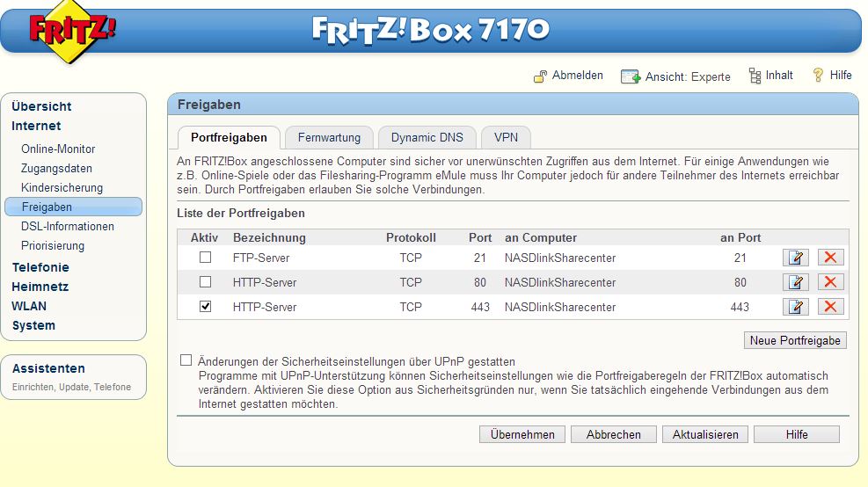Click 'Einrichten, Update, Telefone' subtitle

click(71, 387)
